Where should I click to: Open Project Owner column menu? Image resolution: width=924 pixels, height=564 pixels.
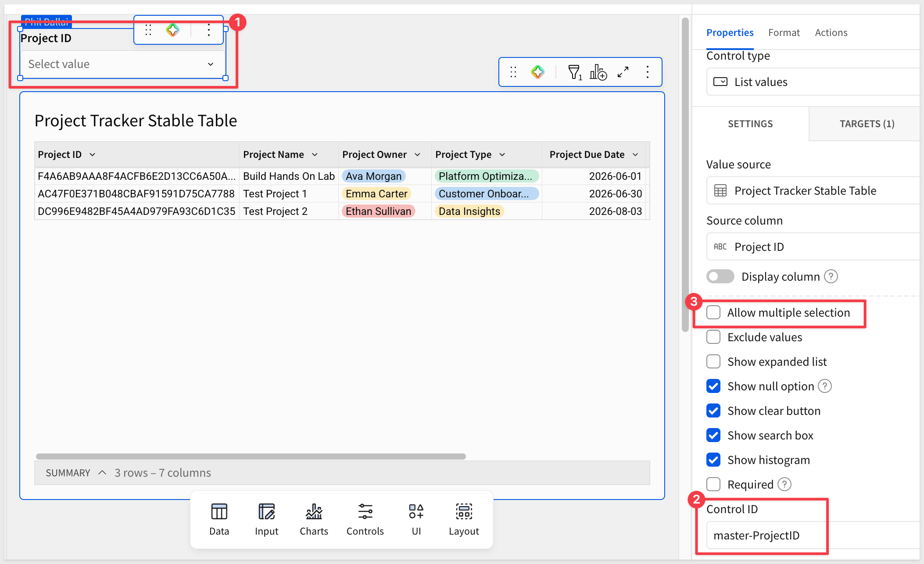click(x=417, y=154)
